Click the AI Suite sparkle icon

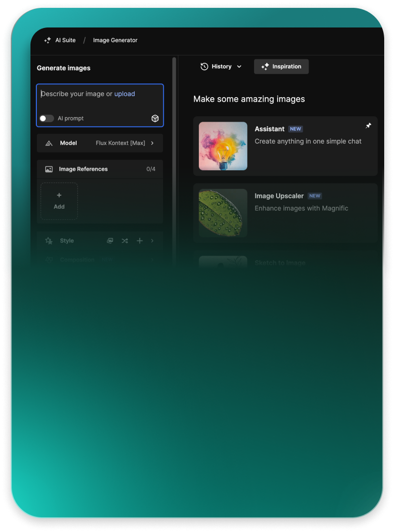[47, 40]
